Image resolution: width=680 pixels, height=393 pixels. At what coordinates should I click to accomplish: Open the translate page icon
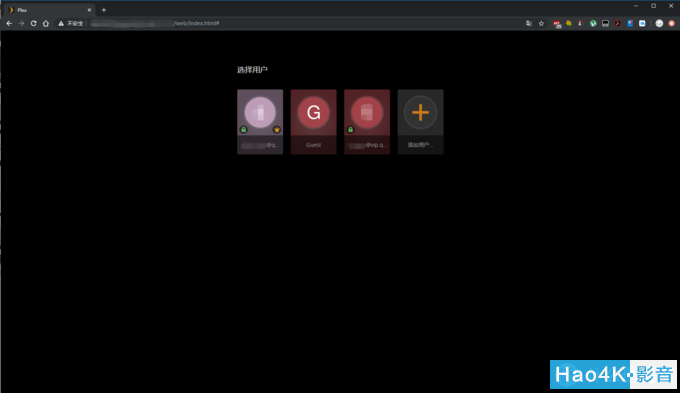529,23
